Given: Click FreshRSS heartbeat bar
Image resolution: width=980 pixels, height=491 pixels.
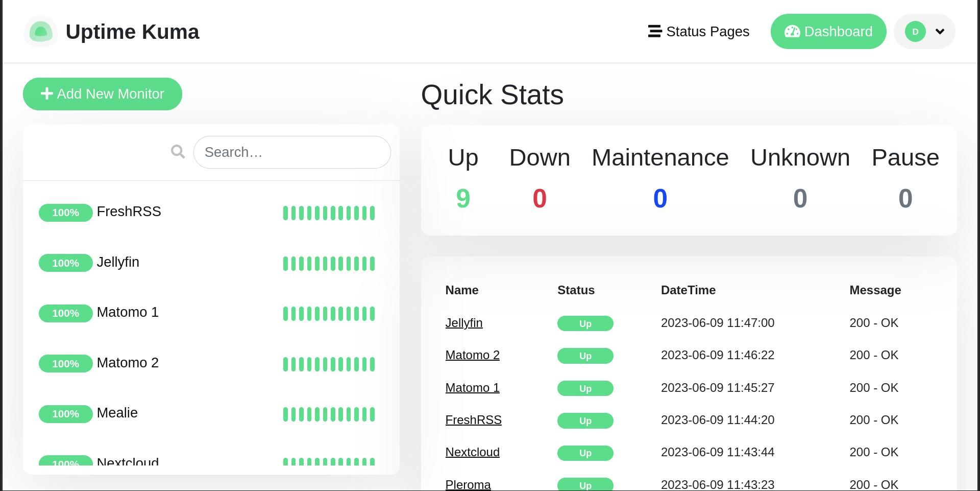Looking at the screenshot, I should pyautogui.click(x=329, y=213).
